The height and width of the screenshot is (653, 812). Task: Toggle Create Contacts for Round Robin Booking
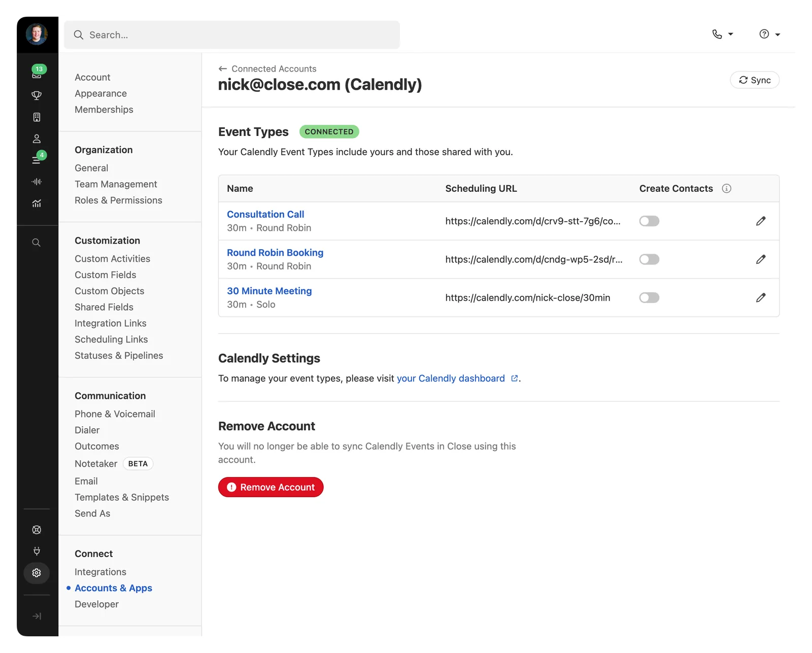(x=649, y=259)
